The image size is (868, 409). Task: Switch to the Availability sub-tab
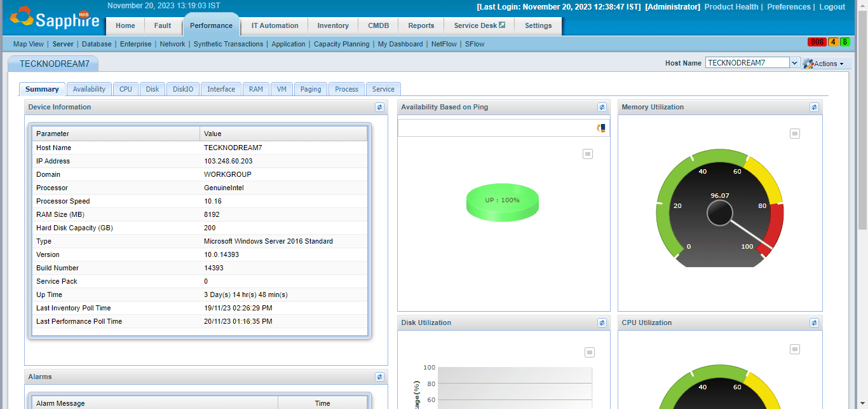click(x=89, y=89)
